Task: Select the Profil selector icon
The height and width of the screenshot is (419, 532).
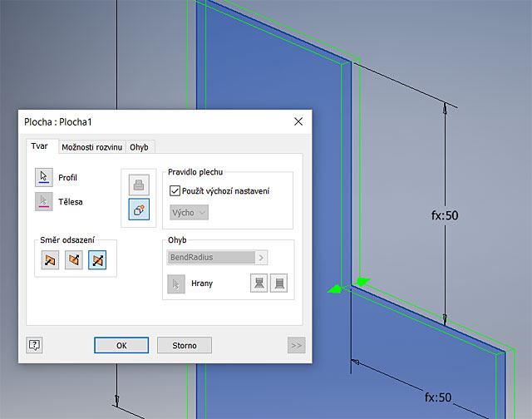Action: pos(44,177)
